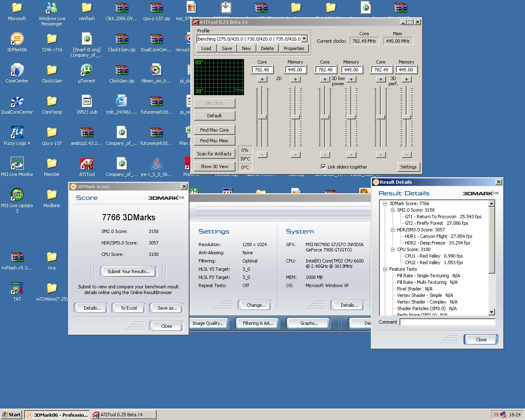Open the winflash folder

click(87, 11)
